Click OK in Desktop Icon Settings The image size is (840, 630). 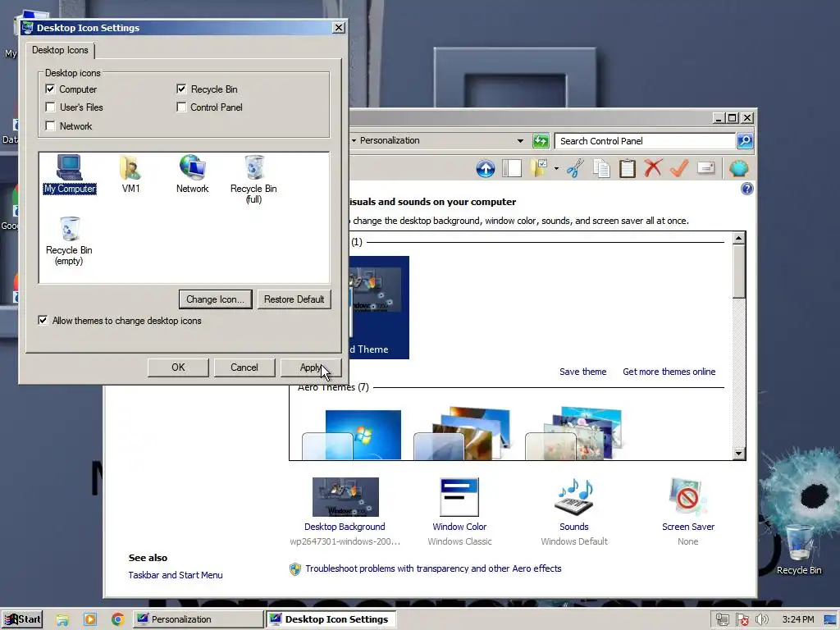tap(178, 367)
